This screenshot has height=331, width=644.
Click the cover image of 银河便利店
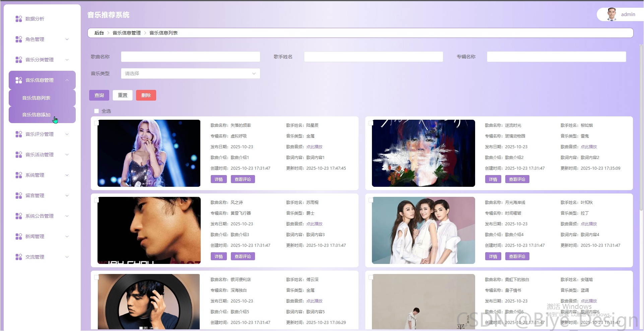pos(149,302)
